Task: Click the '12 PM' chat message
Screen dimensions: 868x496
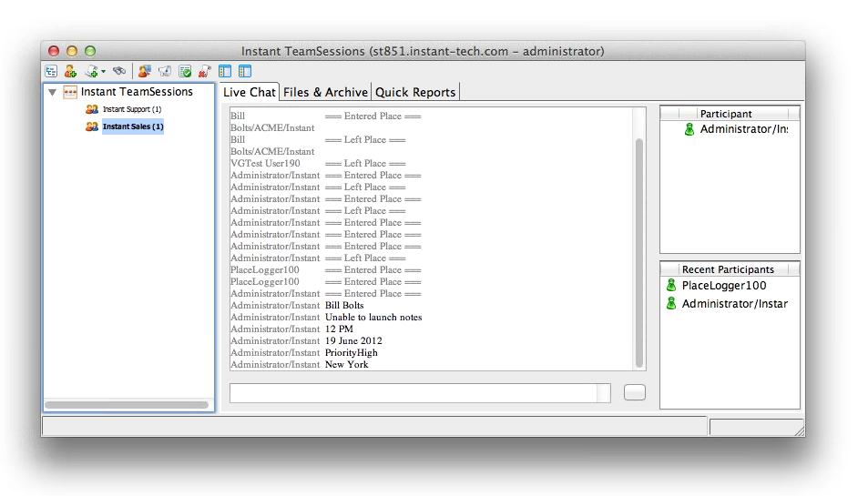Action: (339, 329)
